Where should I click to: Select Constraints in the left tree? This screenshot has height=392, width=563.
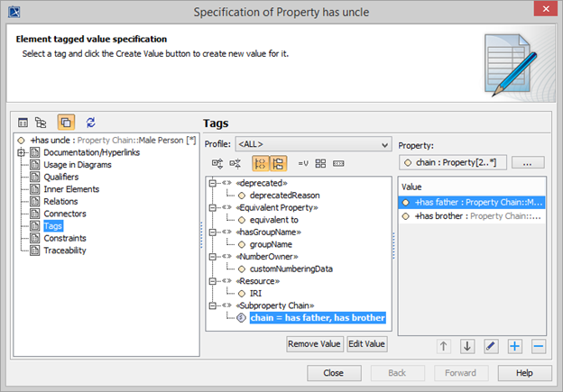click(x=65, y=238)
